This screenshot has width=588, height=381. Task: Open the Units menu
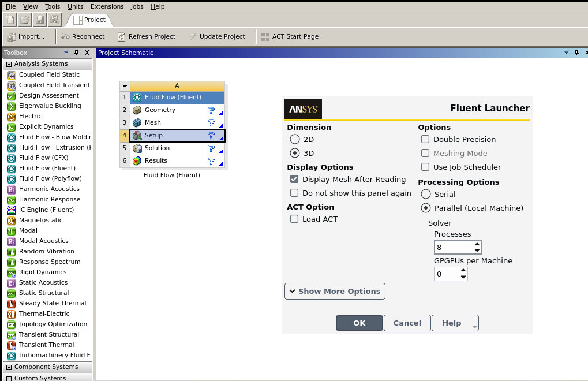(x=76, y=6)
